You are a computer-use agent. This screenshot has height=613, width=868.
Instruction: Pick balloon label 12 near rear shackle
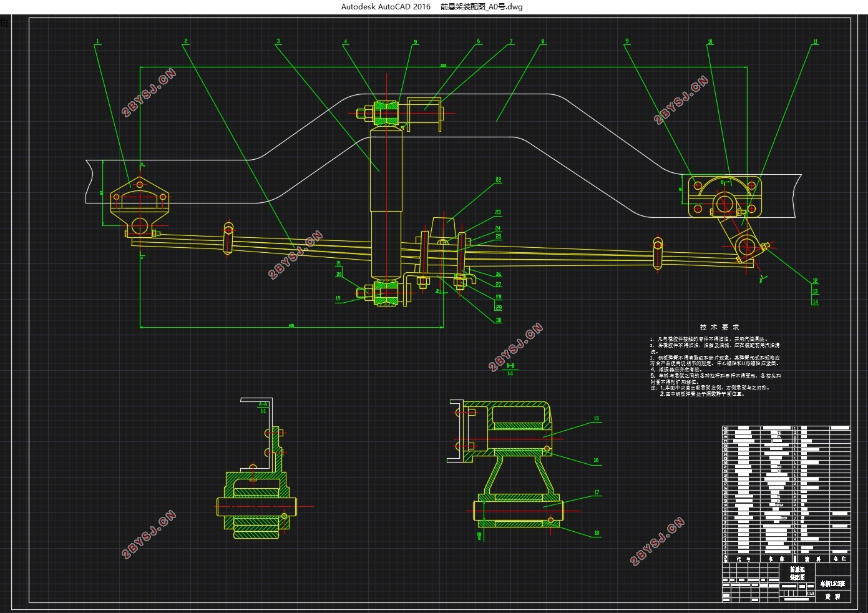tap(815, 281)
